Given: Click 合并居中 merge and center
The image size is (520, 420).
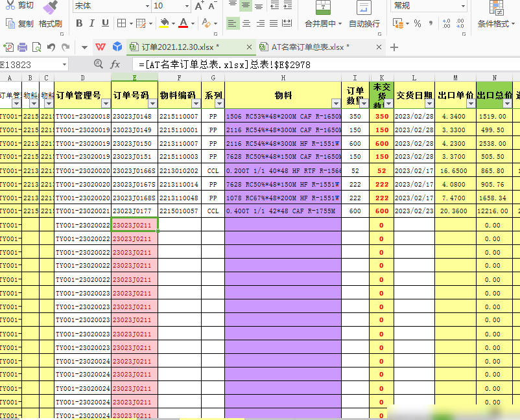Looking at the screenshot, I should pos(323,14).
